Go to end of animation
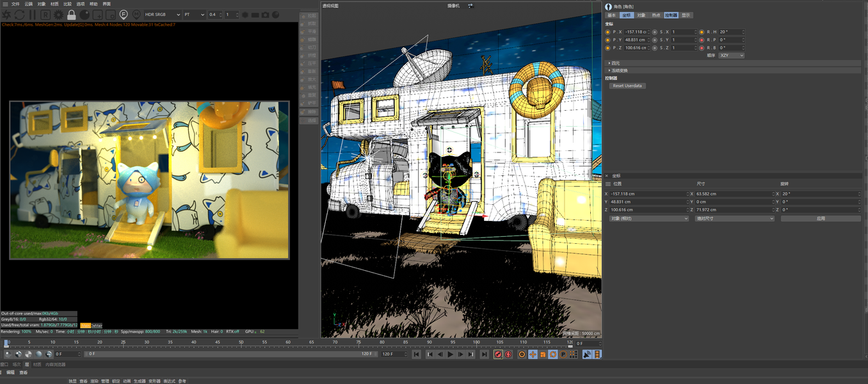The width and height of the screenshot is (868, 384). 485,354
